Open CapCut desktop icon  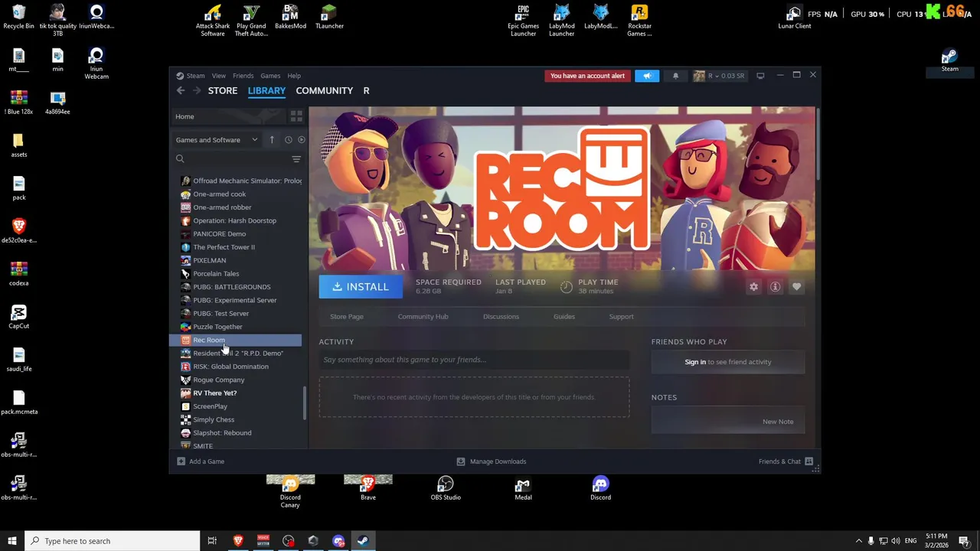[x=19, y=317]
